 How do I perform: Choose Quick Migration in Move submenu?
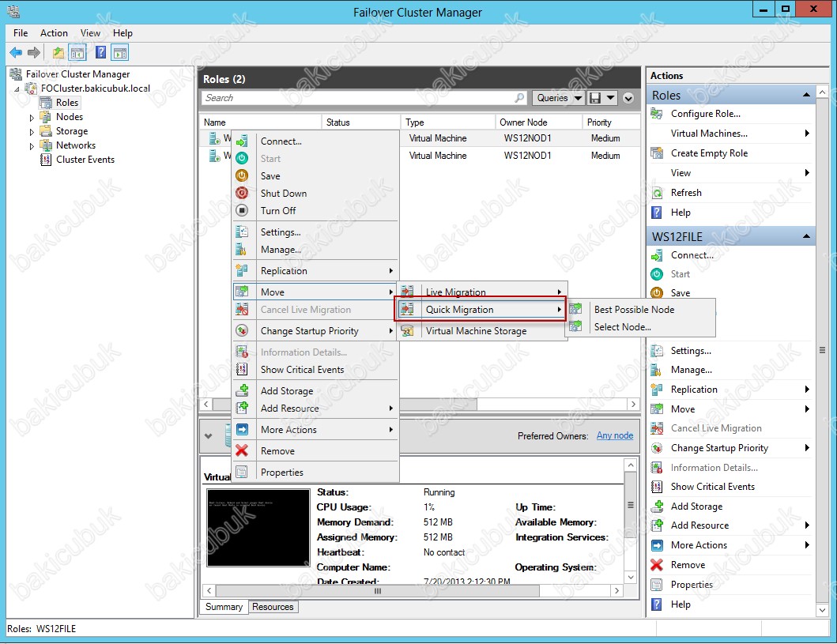click(x=481, y=310)
